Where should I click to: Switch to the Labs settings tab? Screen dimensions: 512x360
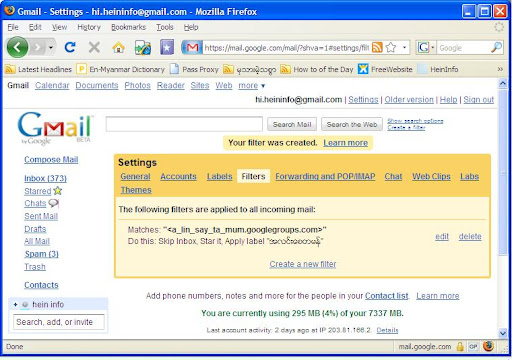(469, 176)
